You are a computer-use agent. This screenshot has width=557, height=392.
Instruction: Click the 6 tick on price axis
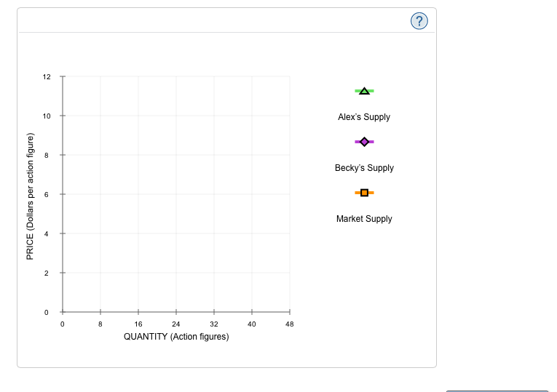click(x=47, y=194)
